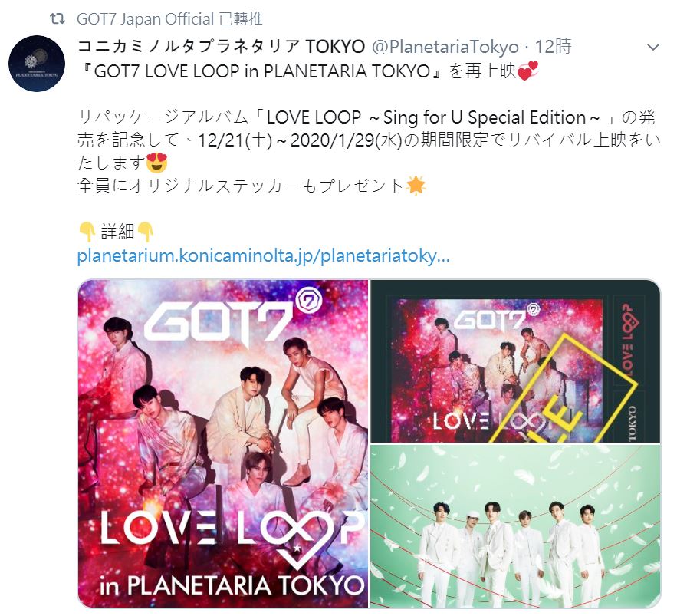Open the large GOT7 LOVE LOOP poster image
This screenshot has width=677, height=616.
223,443
